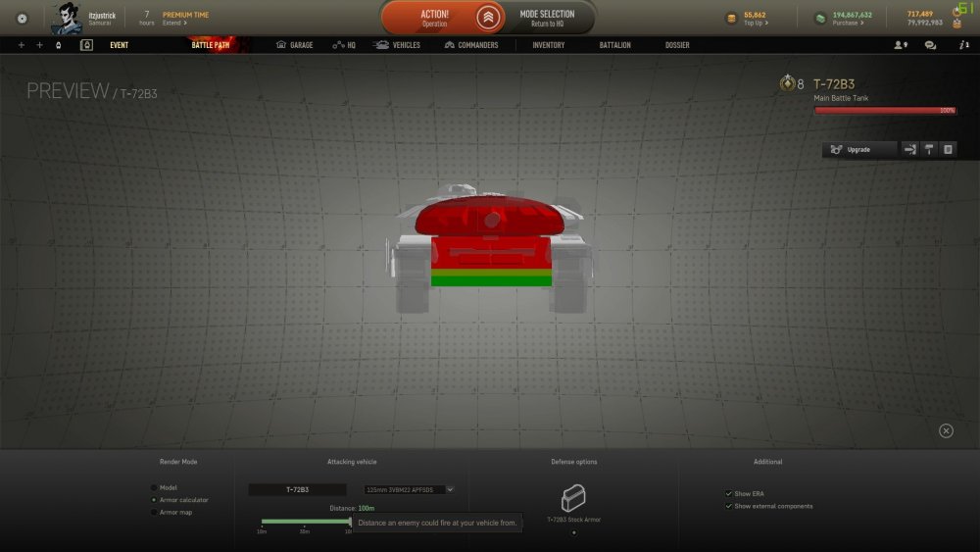This screenshot has height=552, width=980.
Task: Click the small rocket icon beside the plus icons
Action: coord(58,45)
